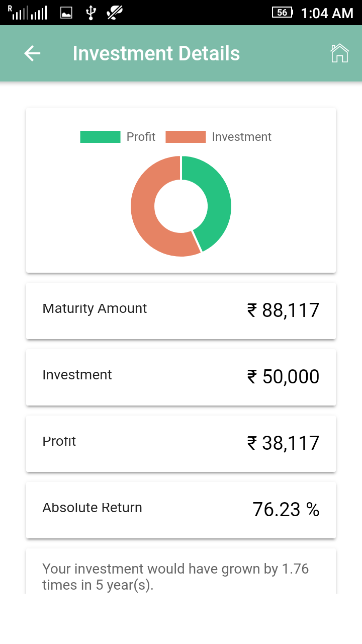This screenshot has width=362, height=644.
Task: Tap the signal strength bars icon
Action: 28,13
